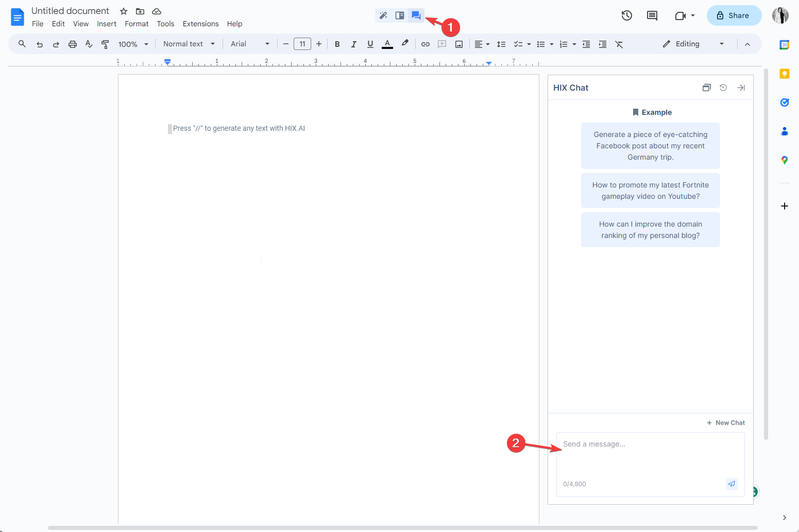Undo the last action

pos(40,44)
